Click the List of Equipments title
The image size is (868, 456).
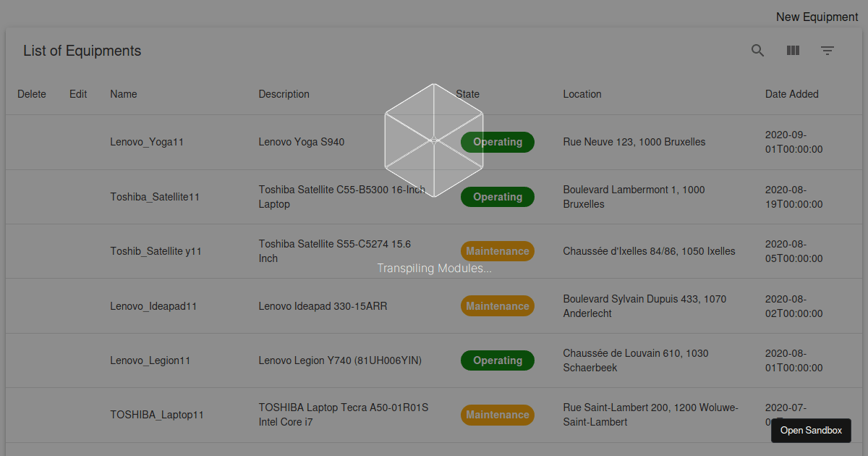click(x=82, y=51)
